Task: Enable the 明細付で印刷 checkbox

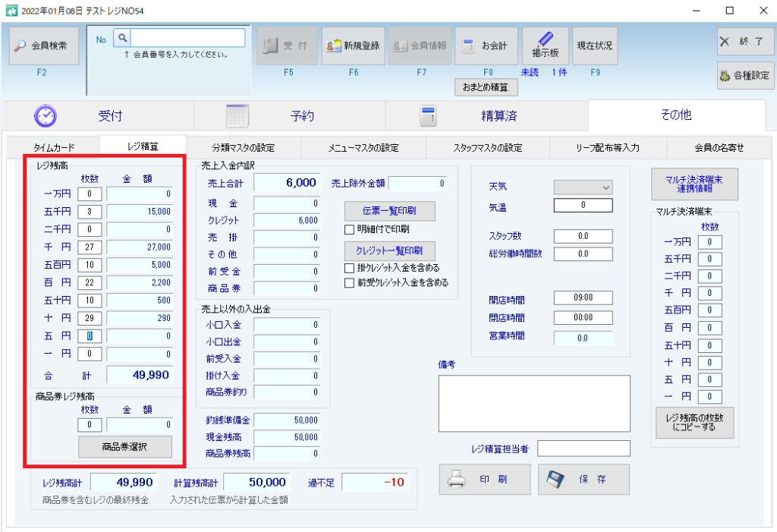Action: [x=350, y=229]
